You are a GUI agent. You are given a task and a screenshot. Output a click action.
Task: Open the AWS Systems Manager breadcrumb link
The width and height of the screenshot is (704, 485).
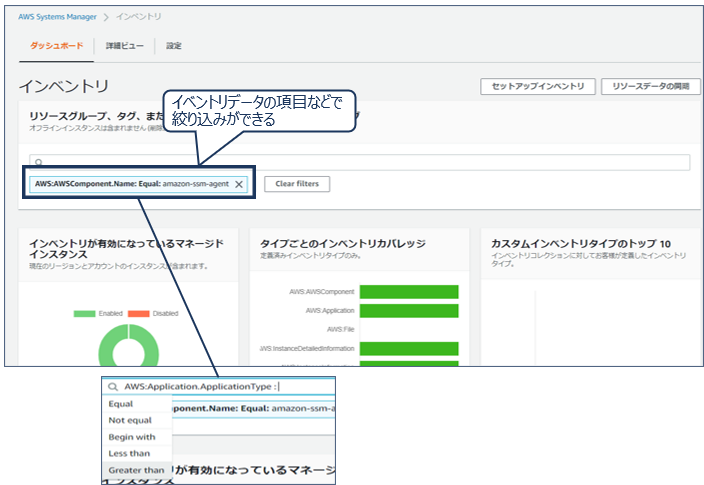point(57,17)
